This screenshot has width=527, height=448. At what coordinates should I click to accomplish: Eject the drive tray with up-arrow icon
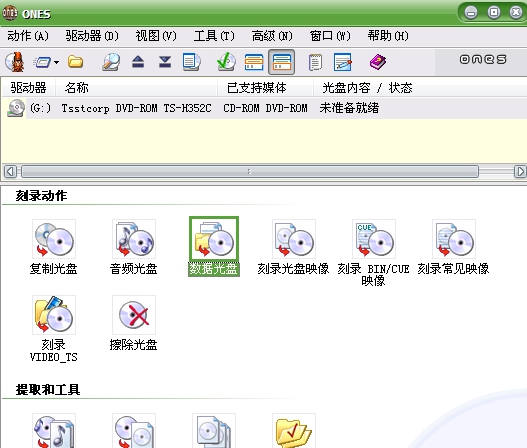tap(138, 62)
